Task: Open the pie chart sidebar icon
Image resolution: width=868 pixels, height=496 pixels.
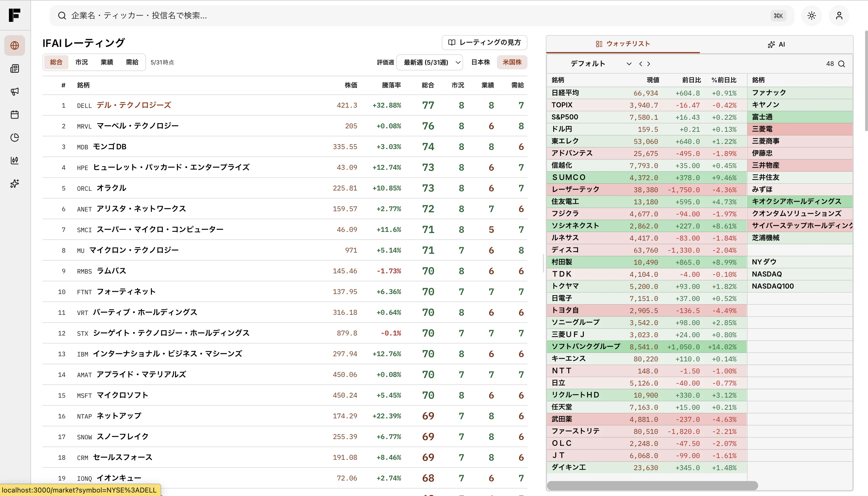Action: tap(15, 137)
